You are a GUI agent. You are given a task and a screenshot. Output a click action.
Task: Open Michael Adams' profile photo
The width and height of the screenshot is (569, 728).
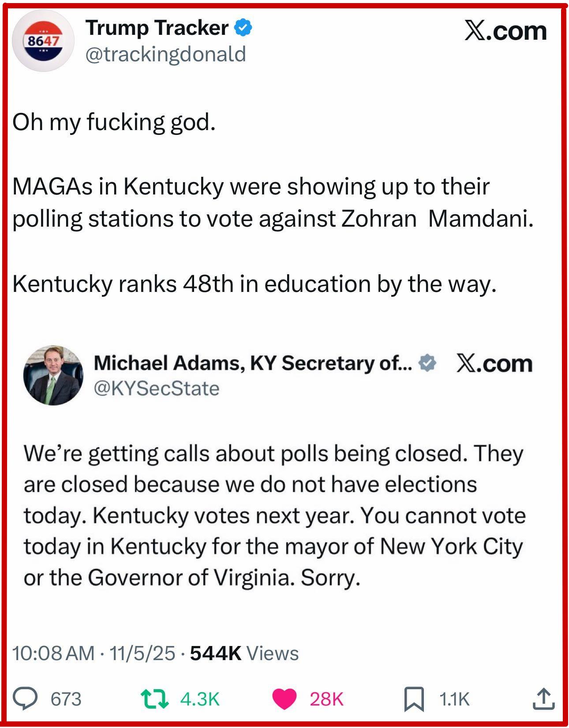tap(53, 375)
